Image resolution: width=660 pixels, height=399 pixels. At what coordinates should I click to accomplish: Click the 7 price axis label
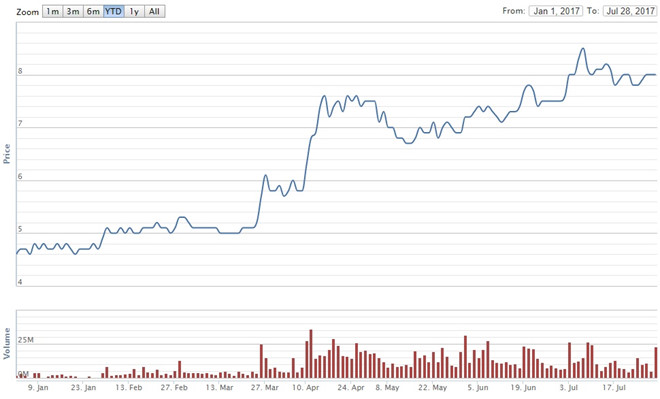(x=20, y=124)
